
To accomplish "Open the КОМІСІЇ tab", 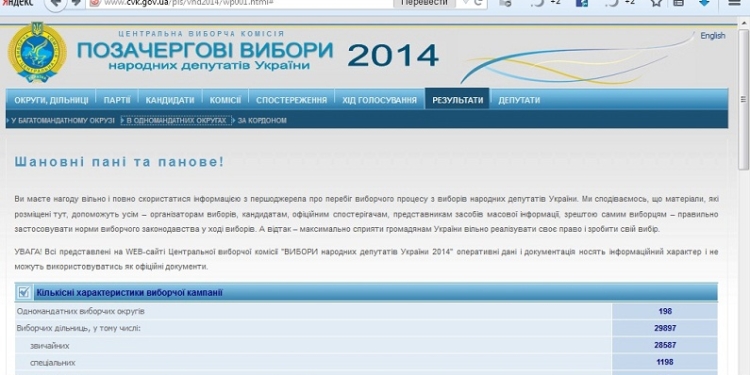I will (225, 100).
